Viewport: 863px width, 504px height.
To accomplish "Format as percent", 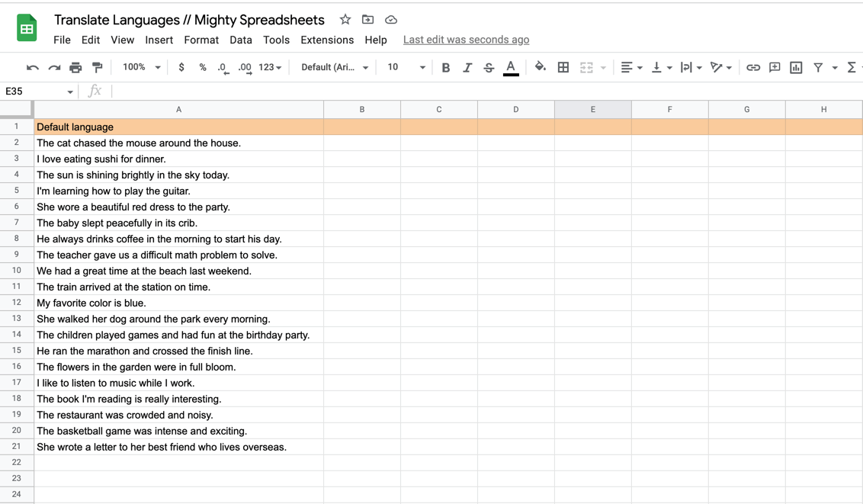I will 203,67.
